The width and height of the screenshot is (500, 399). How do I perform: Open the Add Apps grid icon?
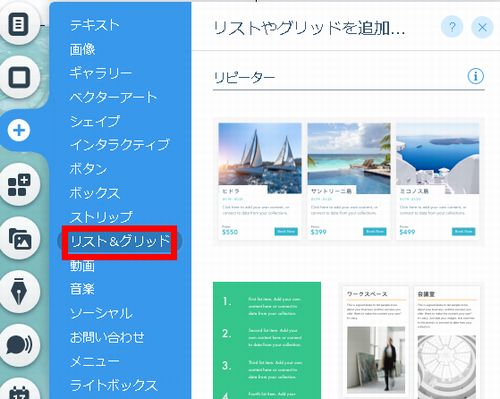(x=19, y=185)
